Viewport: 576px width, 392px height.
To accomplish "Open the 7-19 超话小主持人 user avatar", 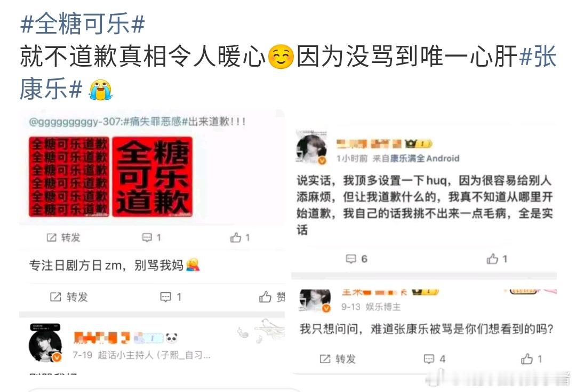I will point(45,343).
